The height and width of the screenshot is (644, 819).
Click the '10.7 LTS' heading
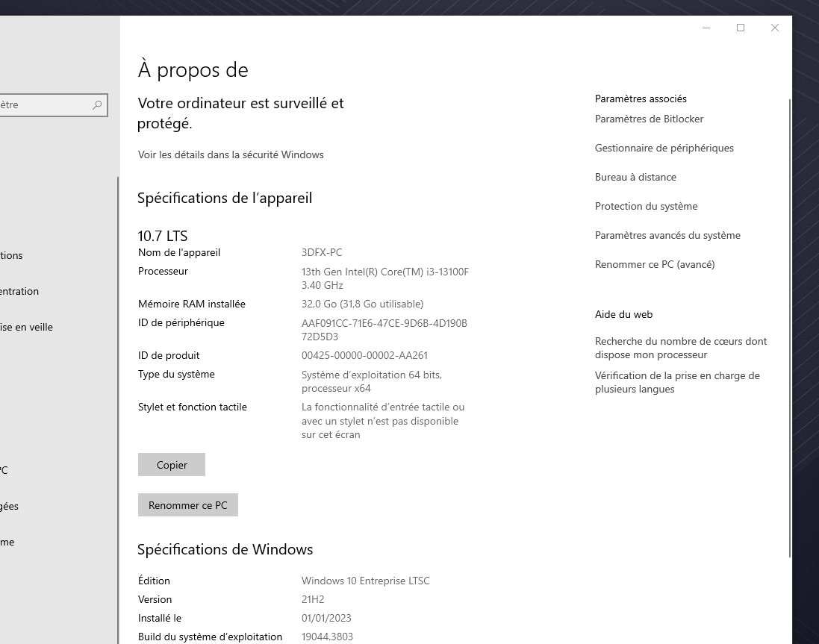click(x=163, y=236)
